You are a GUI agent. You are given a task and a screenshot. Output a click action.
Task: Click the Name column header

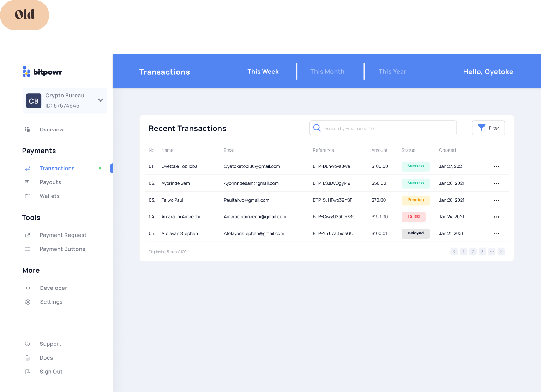click(x=167, y=150)
